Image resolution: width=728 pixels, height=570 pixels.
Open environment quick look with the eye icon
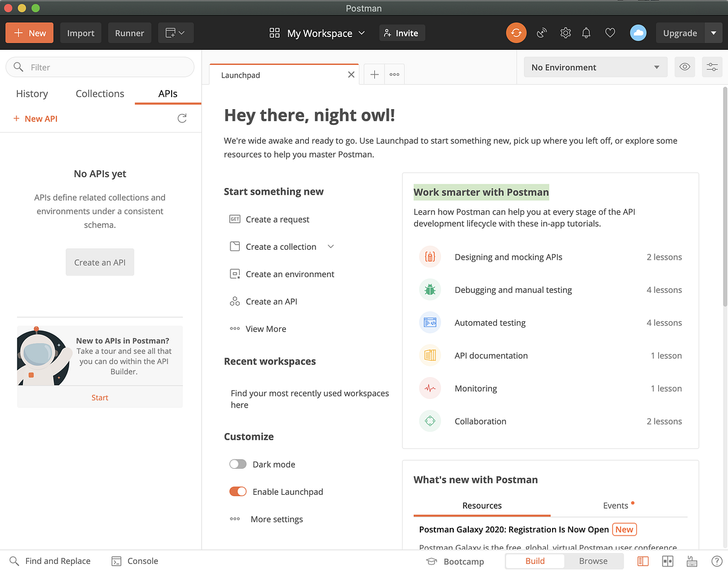click(x=684, y=67)
